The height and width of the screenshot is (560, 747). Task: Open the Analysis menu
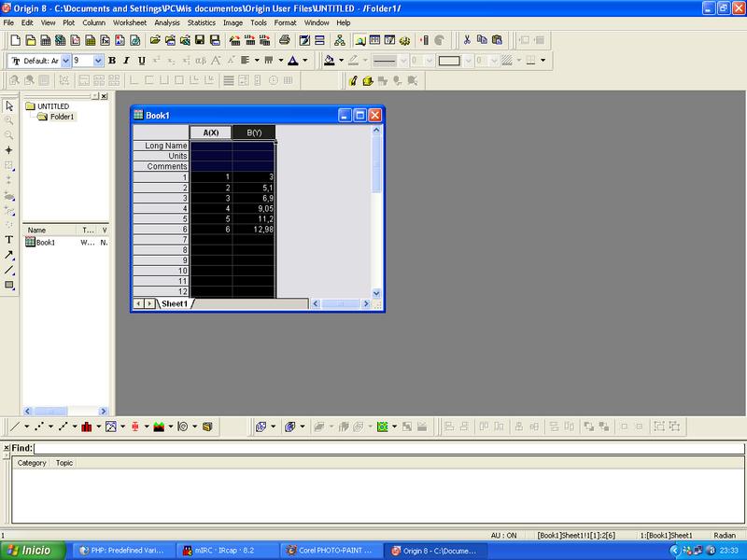(x=167, y=21)
